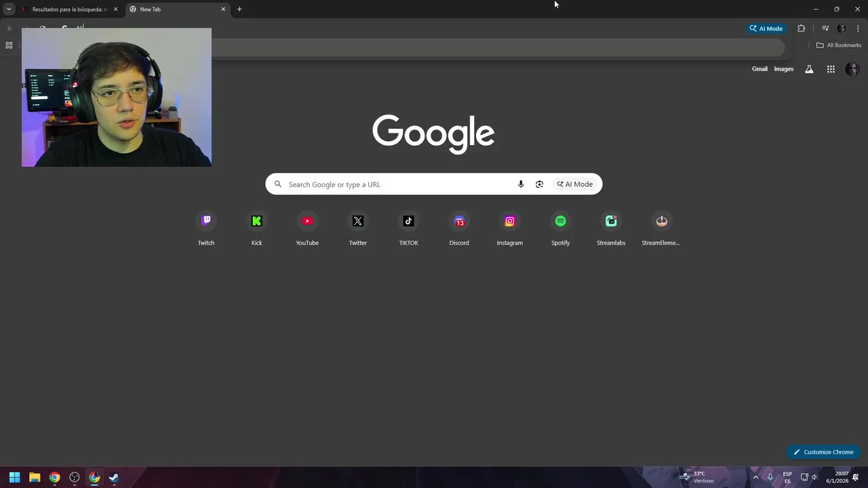
Task: Open media controls icon in toolbar
Action: [x=825, y=28]
